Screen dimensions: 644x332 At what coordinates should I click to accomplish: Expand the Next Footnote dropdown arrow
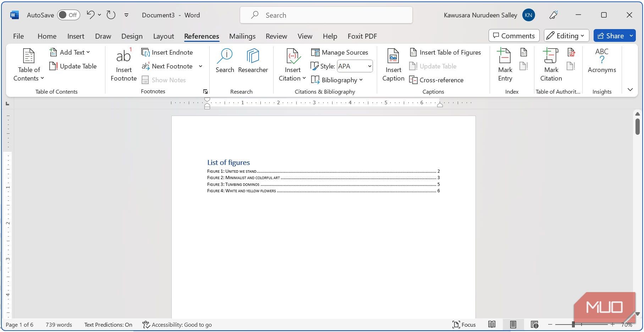click(x=200, y=66)
